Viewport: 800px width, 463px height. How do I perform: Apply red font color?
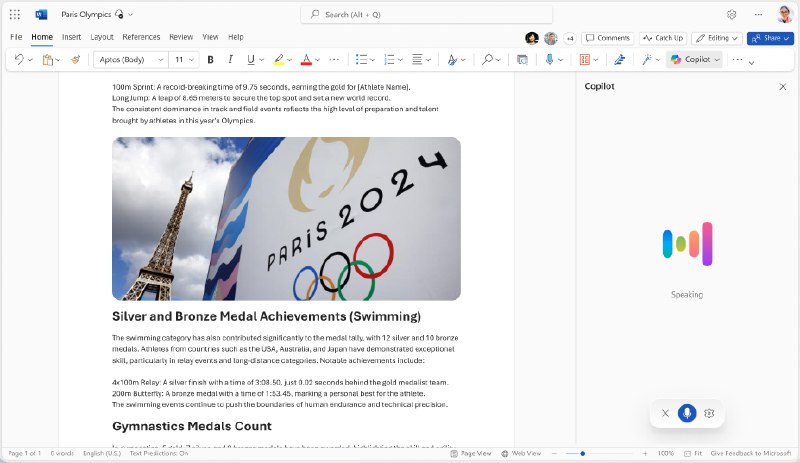point(306,60)
